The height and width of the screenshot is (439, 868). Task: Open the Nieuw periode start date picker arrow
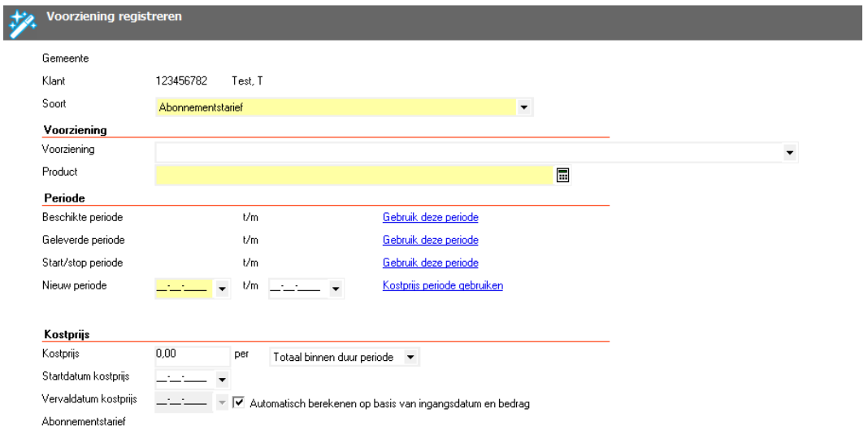click(222, 288)
